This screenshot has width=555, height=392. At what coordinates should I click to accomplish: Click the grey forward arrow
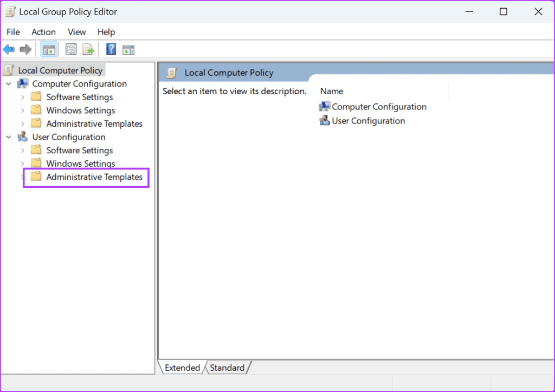point(25,49)
